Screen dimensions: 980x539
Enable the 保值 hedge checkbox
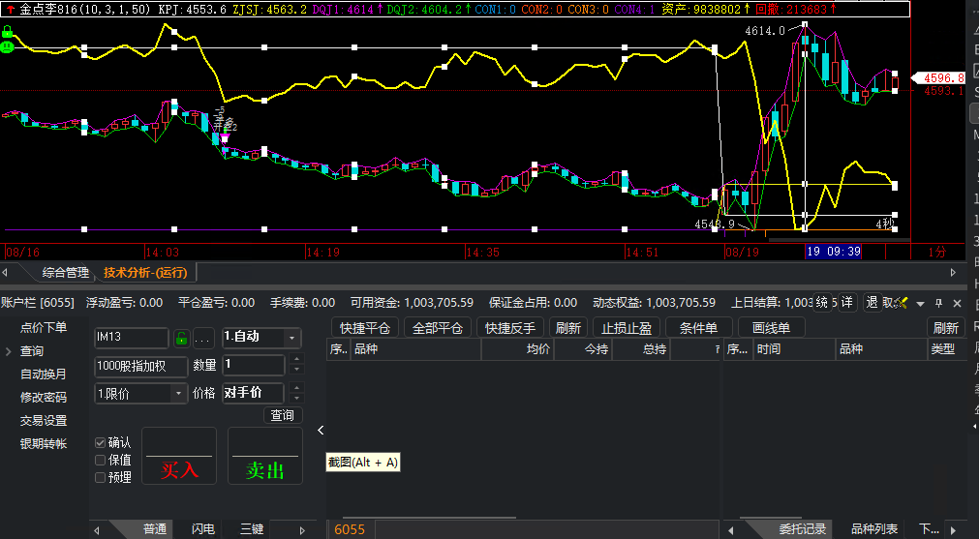(100, 460)
